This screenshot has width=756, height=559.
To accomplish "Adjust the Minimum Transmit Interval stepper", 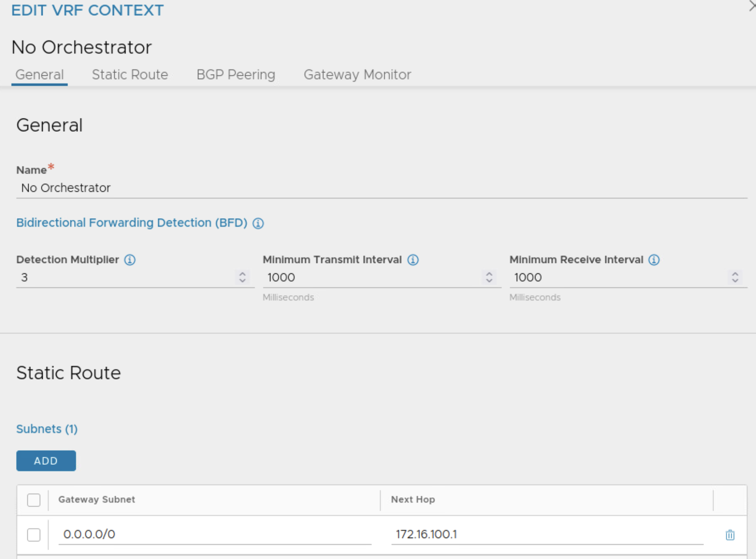I will pos(489,277).
